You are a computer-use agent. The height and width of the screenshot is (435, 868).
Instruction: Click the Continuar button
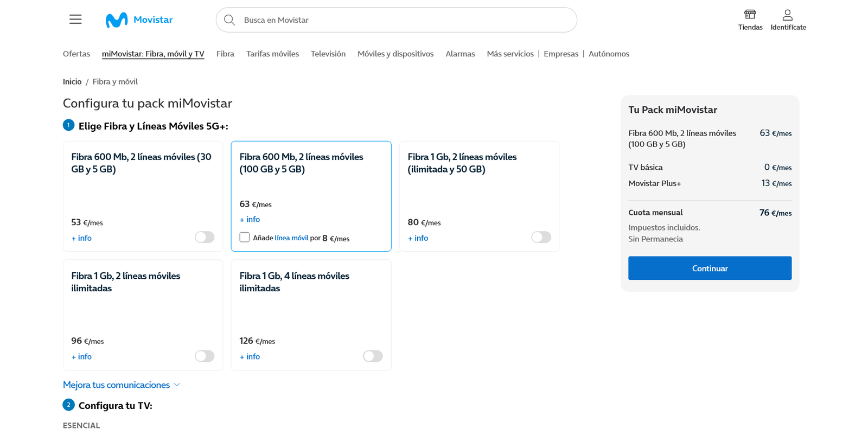(710, 268)
